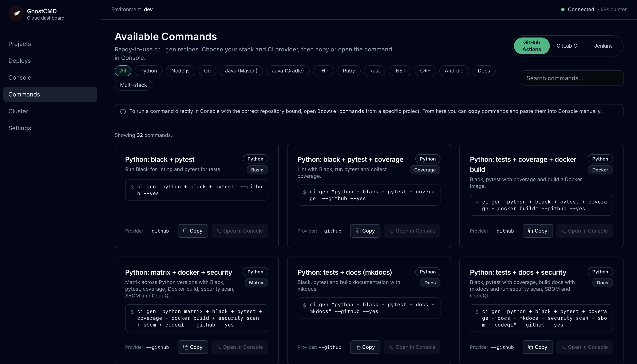The height and width of the screenshot is (364, 637).
Task: Toggle the Multi-stack filter chip
Action: (x=133, y=85)
